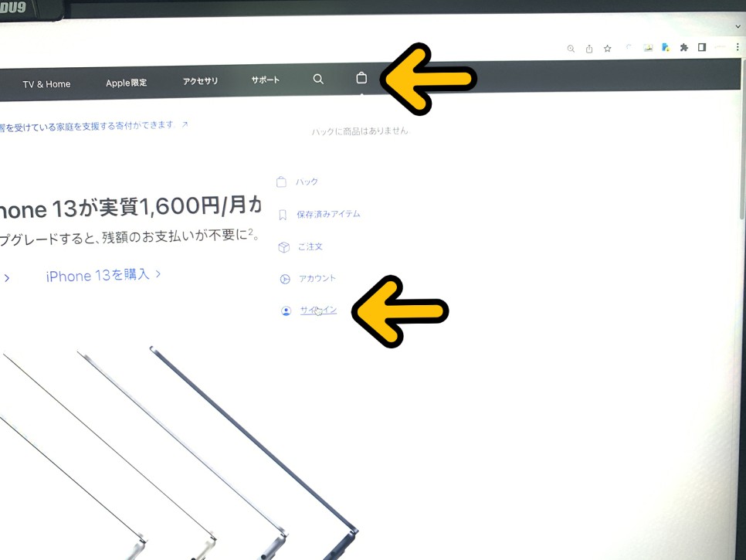Viewport: 746px width, 560px height.
Task: Click the サインイン link
Action: point(318,311)
